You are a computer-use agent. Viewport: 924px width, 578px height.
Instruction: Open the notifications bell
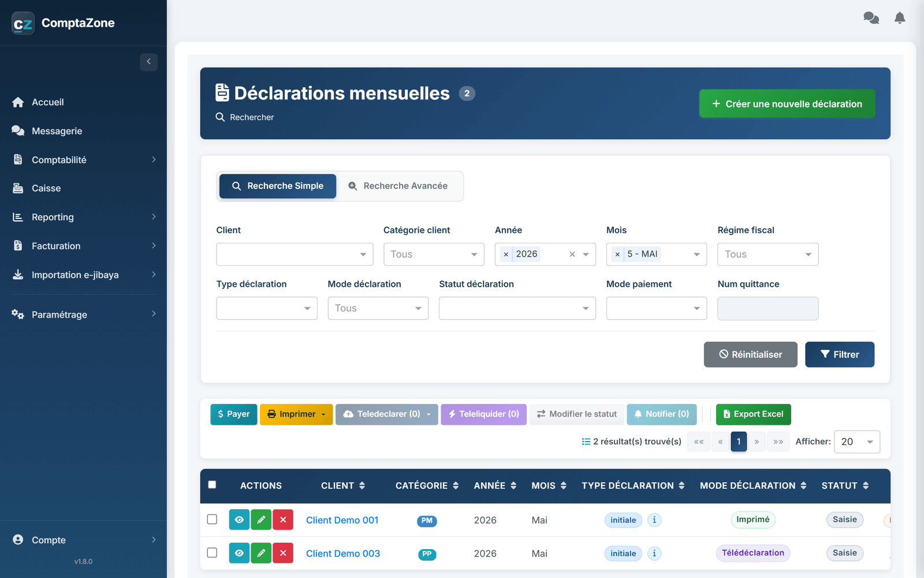pyautogui.click(x=900, y=18)
